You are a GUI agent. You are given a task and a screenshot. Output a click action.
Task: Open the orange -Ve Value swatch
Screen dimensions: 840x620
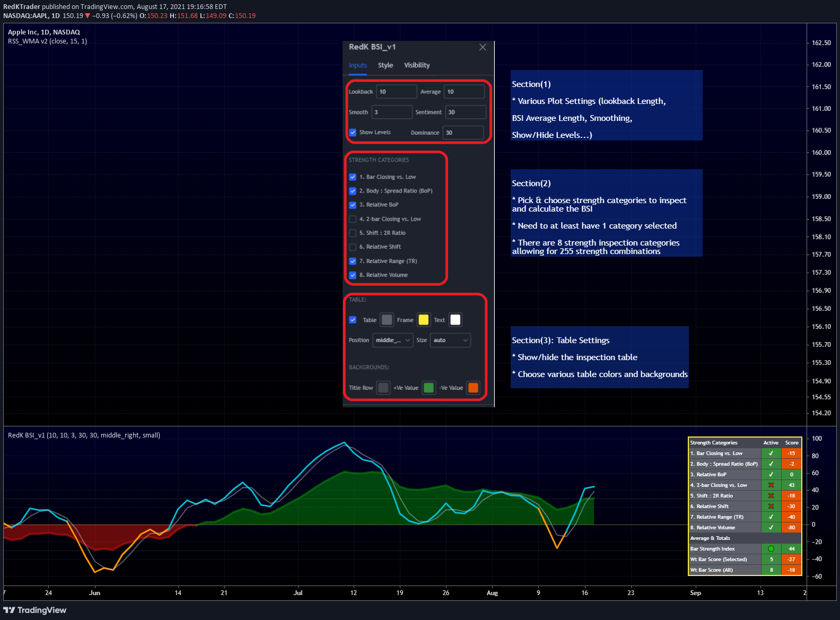pyautogui.click(x=474, y=388)
